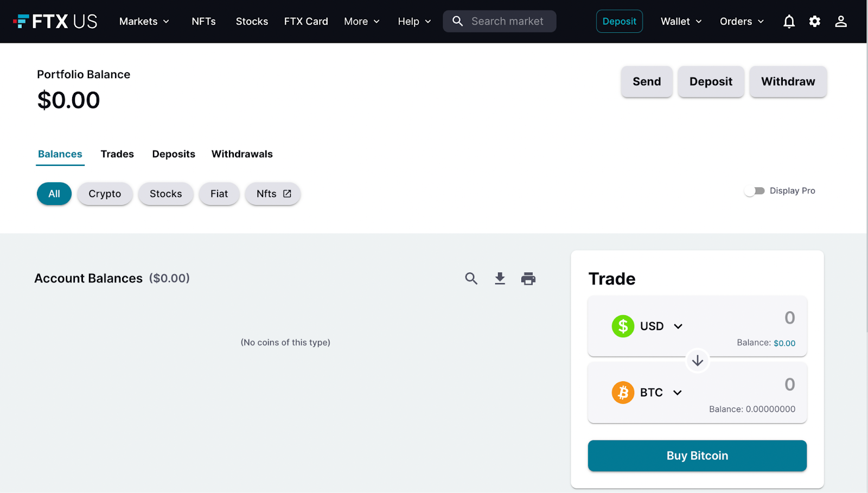The width and height of the screenshot is (868, 493).
Task: Click the orange Bitcoin coin icon
Action: tap(623, 392)
